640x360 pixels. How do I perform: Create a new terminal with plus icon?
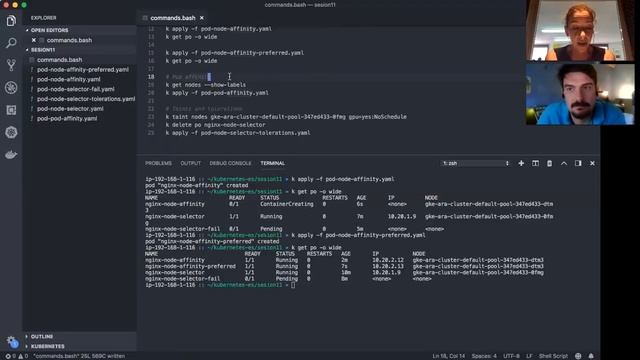(x=521, y=163)
